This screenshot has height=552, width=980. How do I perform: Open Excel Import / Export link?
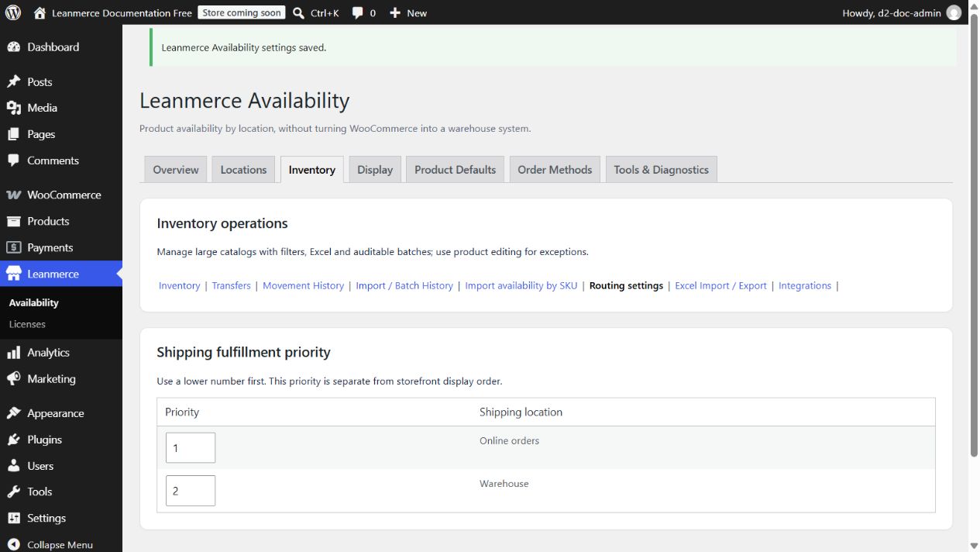tap(720, 285)
